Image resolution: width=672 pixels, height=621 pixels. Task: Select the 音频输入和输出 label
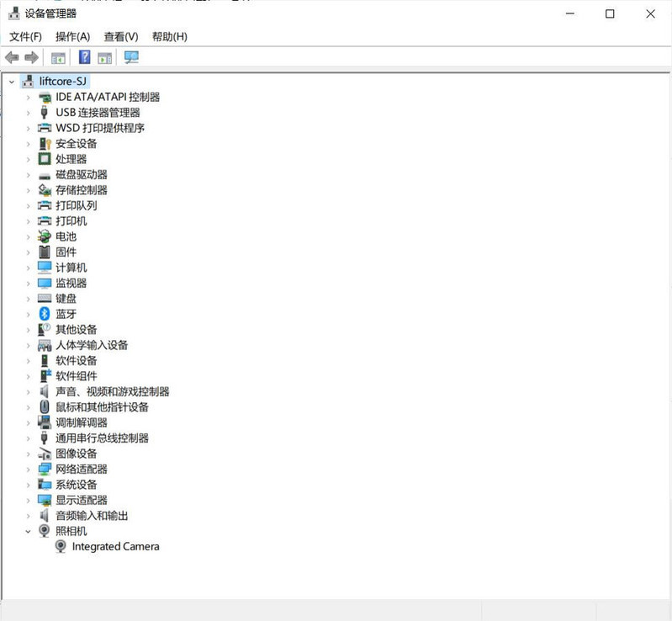92,516
